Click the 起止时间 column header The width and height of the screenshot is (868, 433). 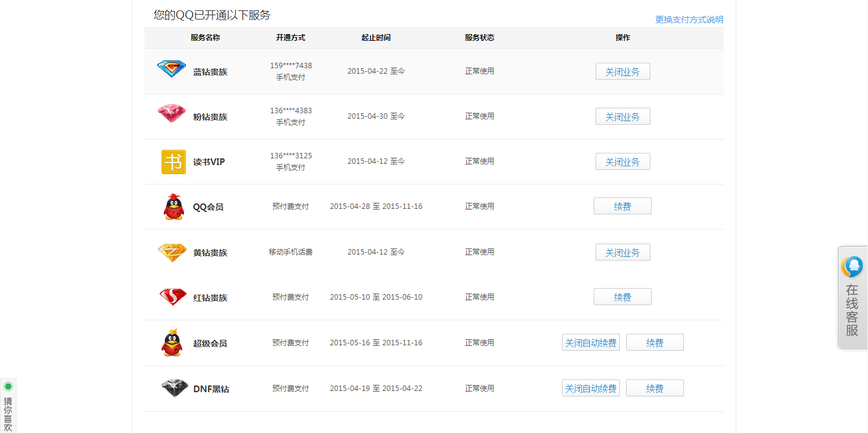tap(376, 38)
